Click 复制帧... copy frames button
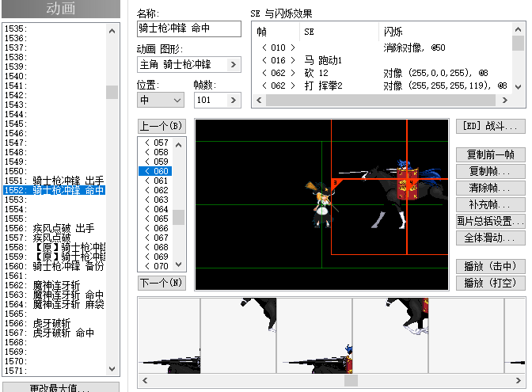Screen dimensions: 532x392 coord(491,171)
